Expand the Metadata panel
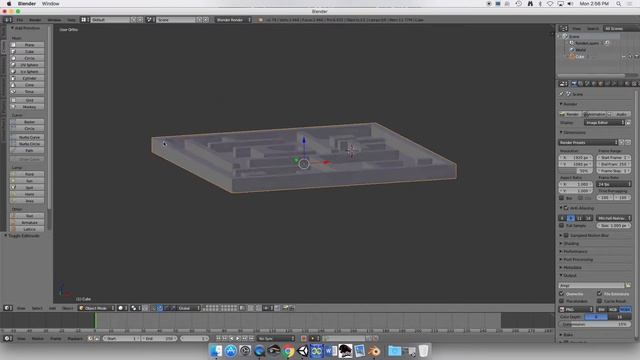 (571, 268)
